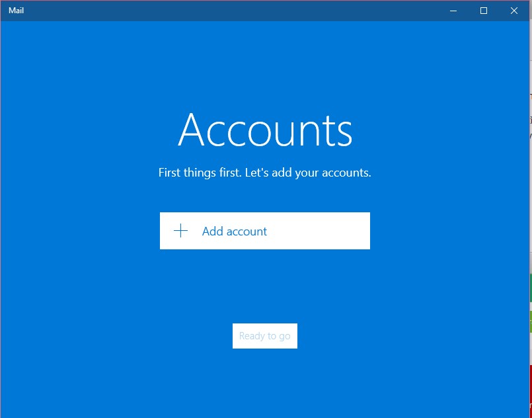Click the Add account button
This screenshot has height=418, width=532.
(264, 231)
